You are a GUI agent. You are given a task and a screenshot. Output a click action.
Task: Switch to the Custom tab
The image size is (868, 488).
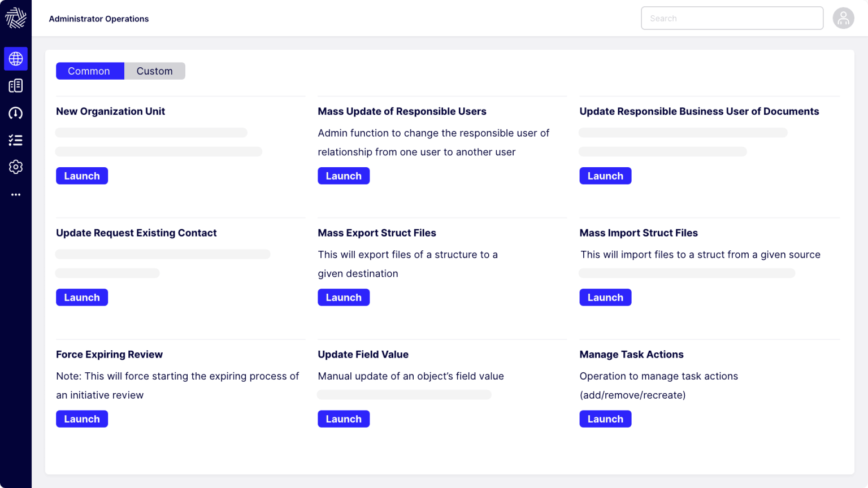click(154, 71)
